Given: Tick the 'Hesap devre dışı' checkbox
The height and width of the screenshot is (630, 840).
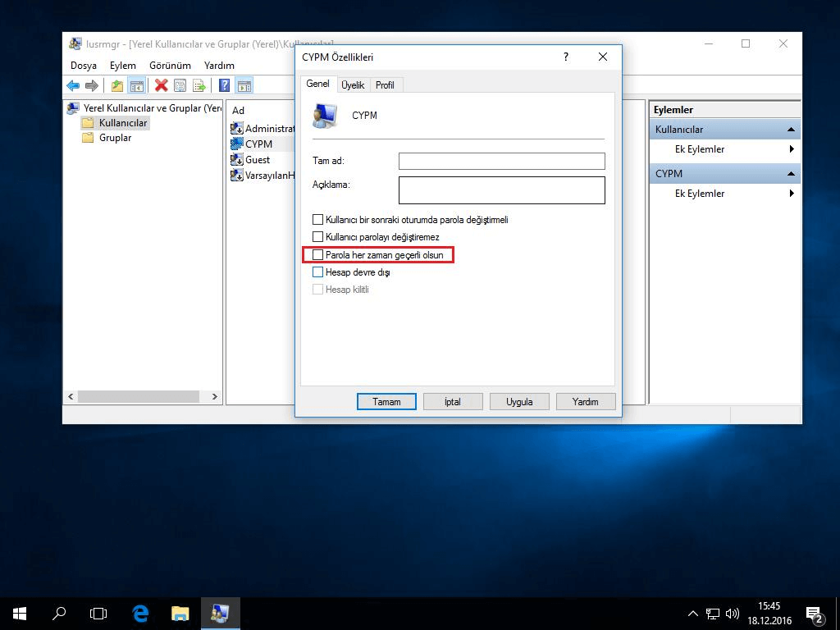Looking at the screenshot, I should (x=318, y=272).
